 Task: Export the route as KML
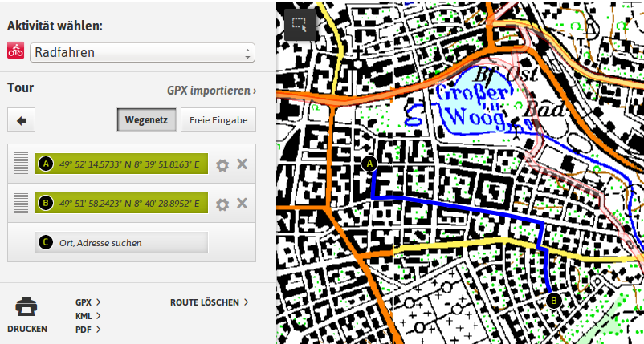pos(88,316)
